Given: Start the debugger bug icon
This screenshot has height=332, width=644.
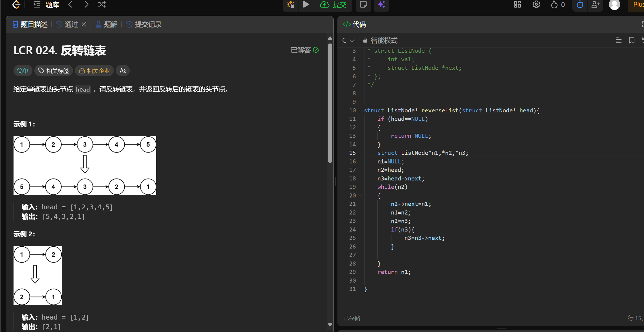Looking at the screenshot, I should tap(291, 5).
